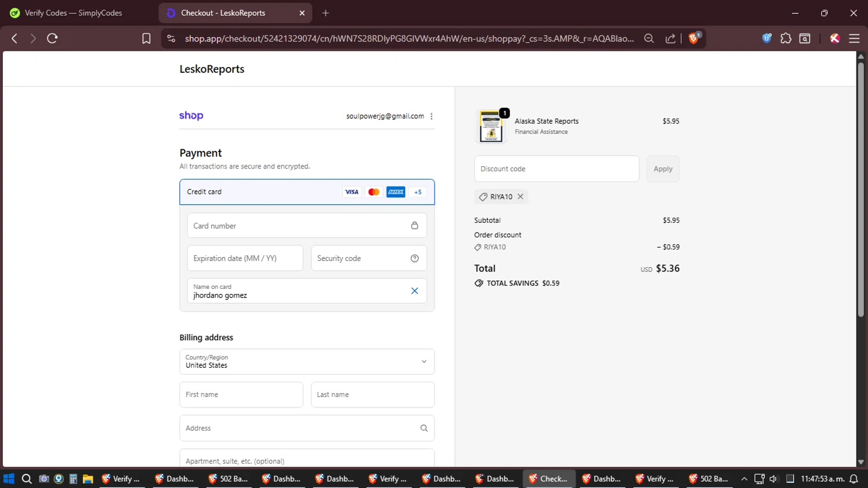Show hidden system tray icons

[744, 479]
